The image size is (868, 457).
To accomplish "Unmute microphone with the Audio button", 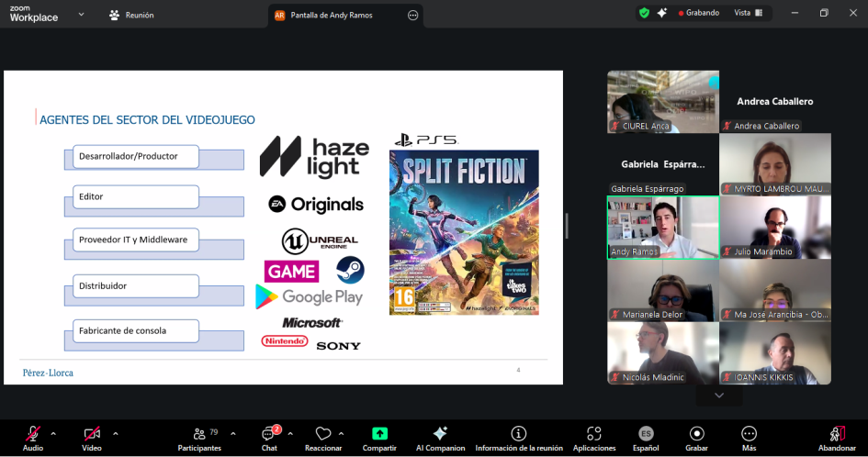I will tap(33, 439).
